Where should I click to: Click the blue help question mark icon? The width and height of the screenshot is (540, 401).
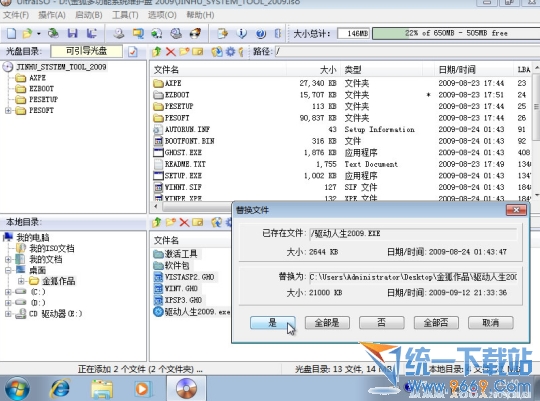(x=261, y=33)
